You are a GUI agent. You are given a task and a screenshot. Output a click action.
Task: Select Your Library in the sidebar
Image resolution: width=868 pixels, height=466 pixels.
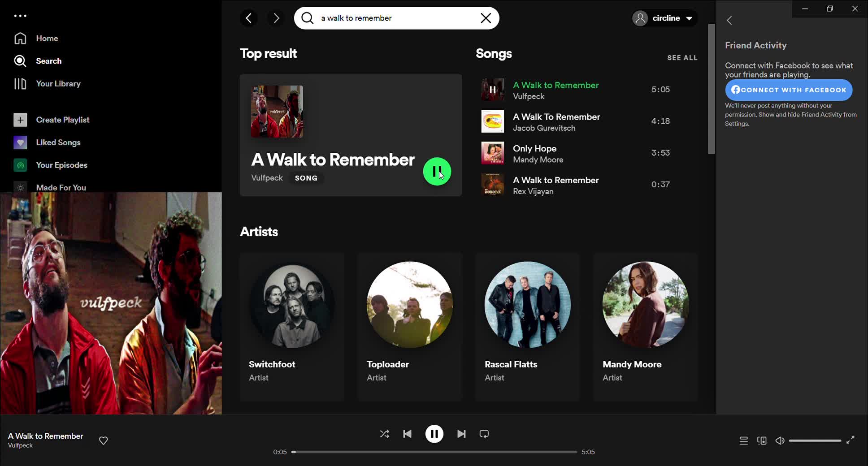coord(58,83)
